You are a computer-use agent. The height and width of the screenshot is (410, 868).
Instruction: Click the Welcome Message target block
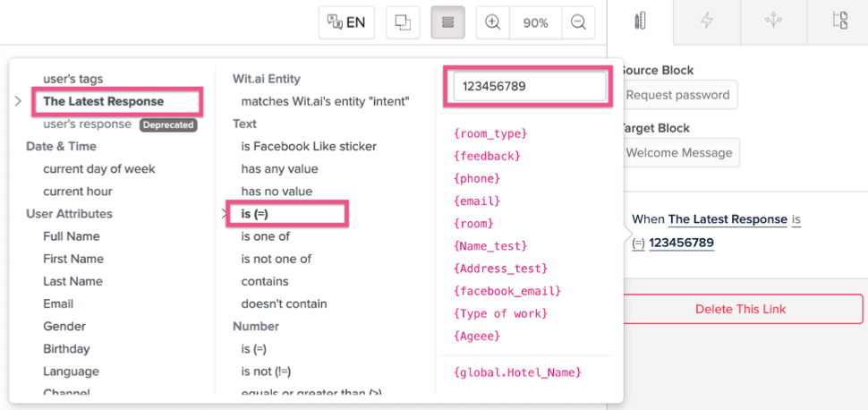(678, 152)
